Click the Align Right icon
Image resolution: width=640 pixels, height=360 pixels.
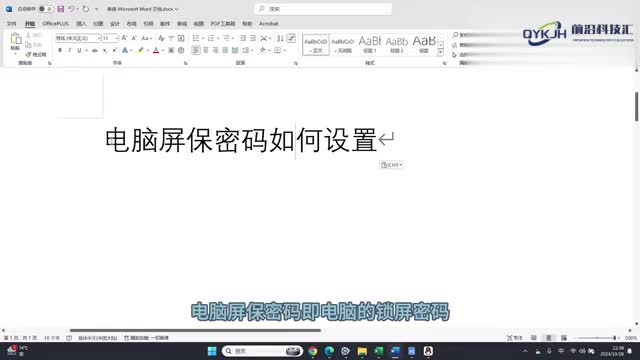click(x=216, y=50)
